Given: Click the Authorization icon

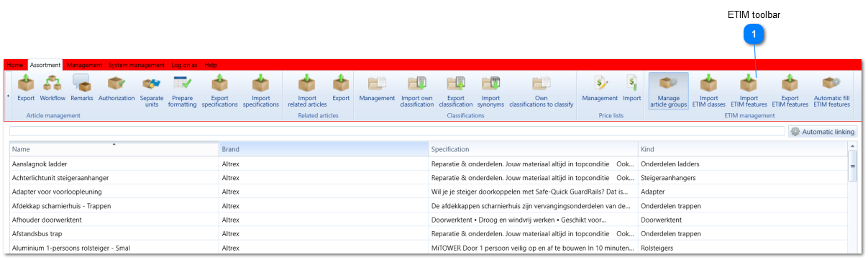Looking at the screenshot, I should click(117, 89).
